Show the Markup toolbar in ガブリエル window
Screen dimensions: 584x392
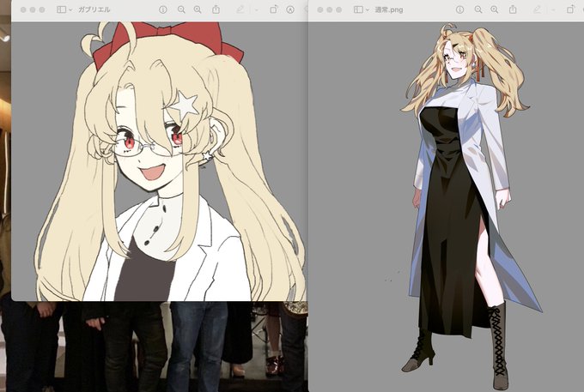pos(290,10)
